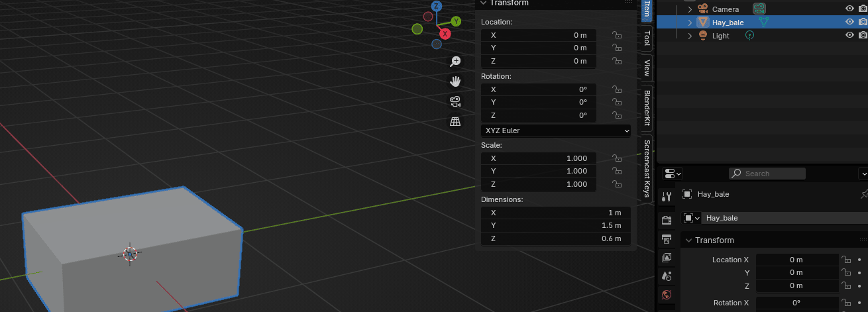The image size is (868, 312).
Task: Collapse the Transform panel in Properties editor
Action: [689, 240]
